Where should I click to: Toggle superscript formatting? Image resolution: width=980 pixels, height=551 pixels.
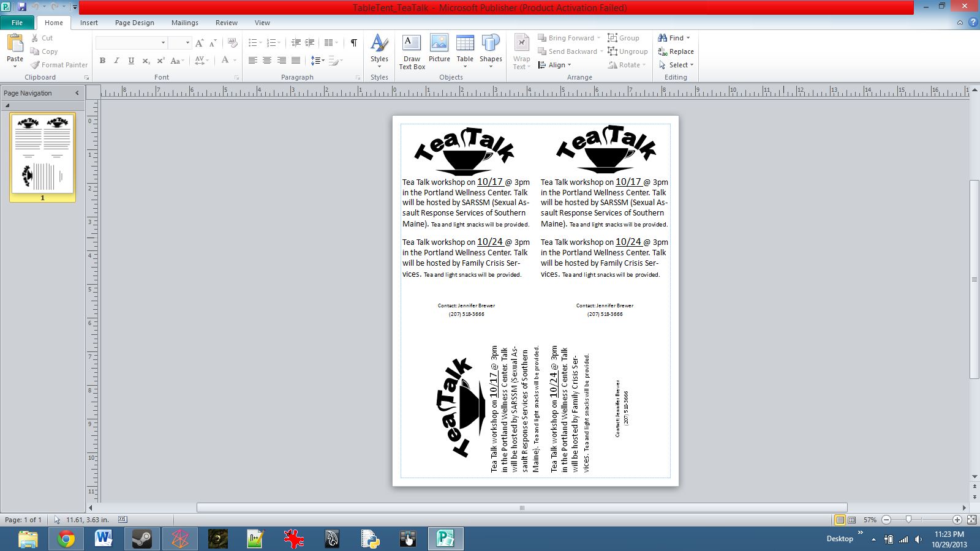coord(160,61)
